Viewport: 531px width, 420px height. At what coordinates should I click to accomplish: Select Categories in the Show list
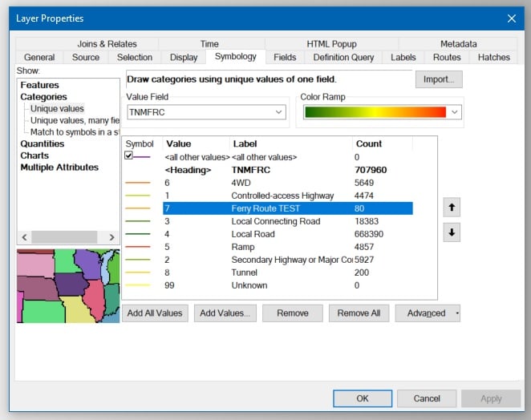[43, 97]
